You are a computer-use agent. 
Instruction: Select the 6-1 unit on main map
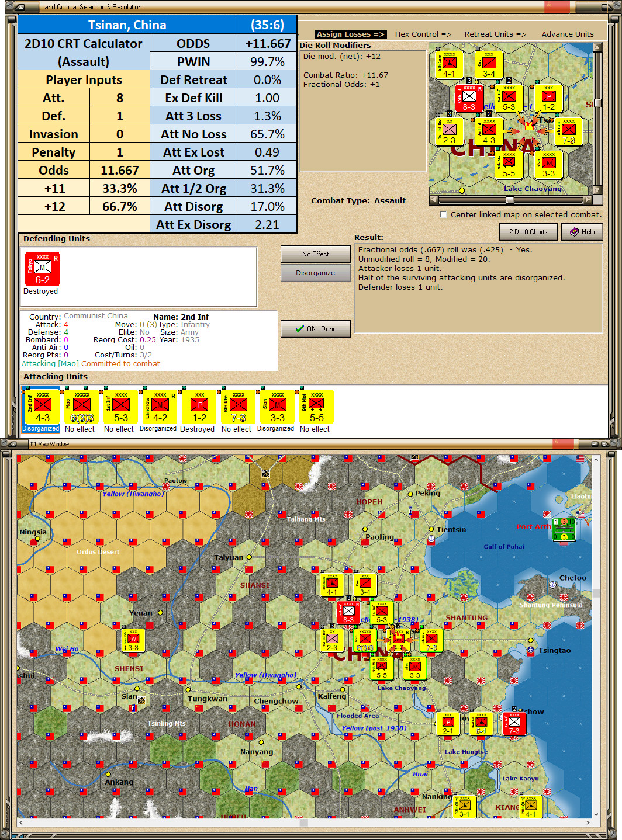click(x=481, y=723)
